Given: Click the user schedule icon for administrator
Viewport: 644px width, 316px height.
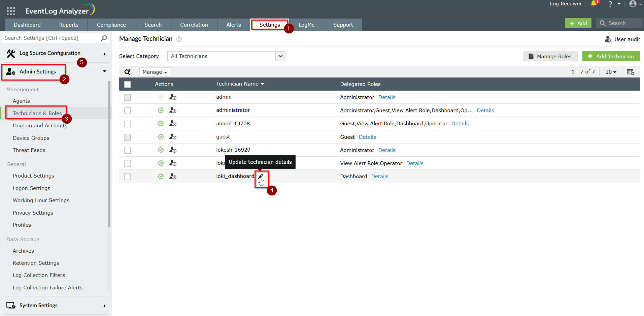Looking at the screenshot, I should pos(173,110).
